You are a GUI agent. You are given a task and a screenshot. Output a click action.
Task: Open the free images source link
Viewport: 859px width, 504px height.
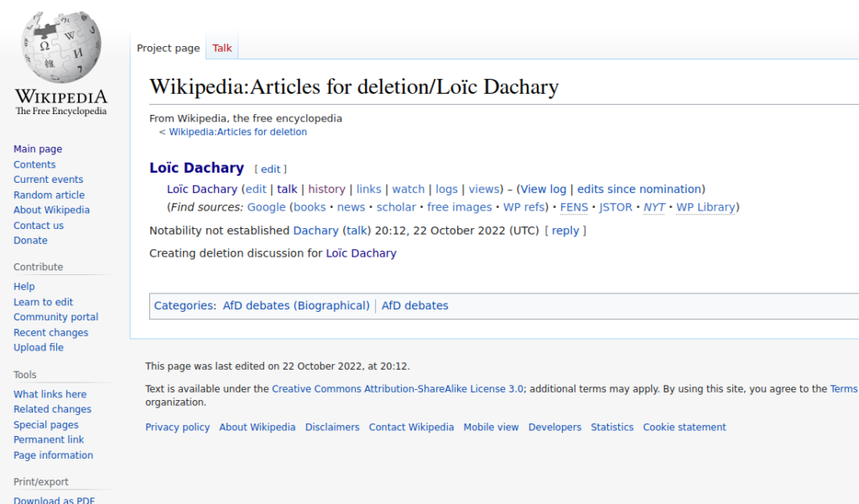tap(459, 207)
